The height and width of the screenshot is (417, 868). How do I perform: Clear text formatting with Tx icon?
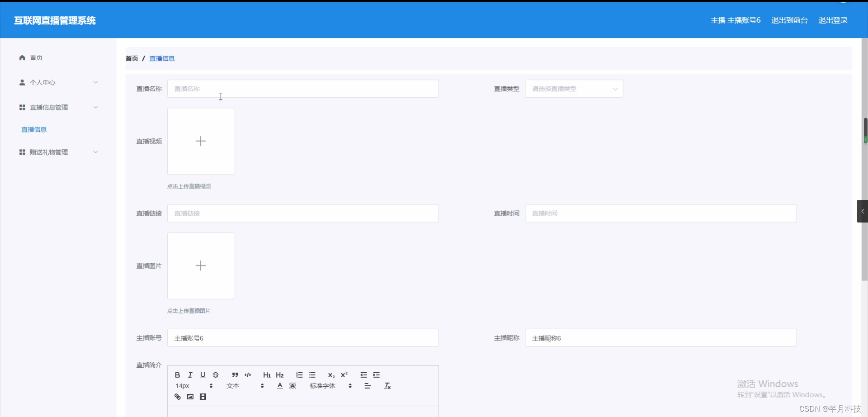(387, 385)
